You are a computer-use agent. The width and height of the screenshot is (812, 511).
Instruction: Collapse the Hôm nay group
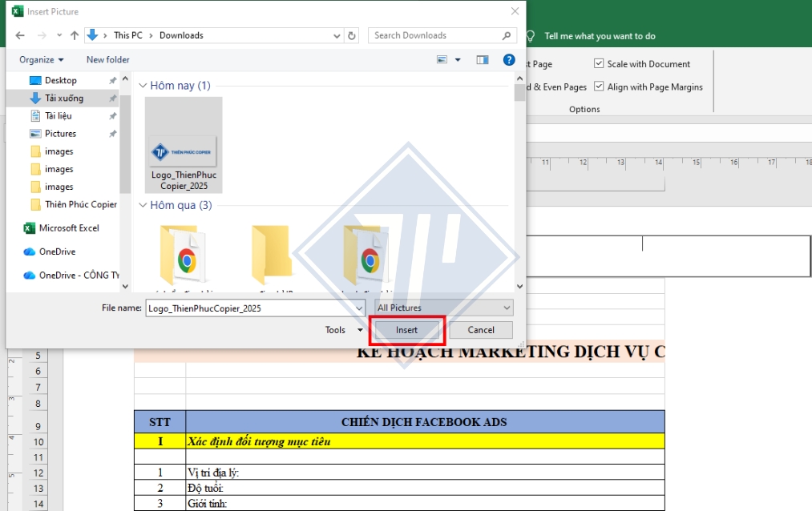tap(142, 85)
